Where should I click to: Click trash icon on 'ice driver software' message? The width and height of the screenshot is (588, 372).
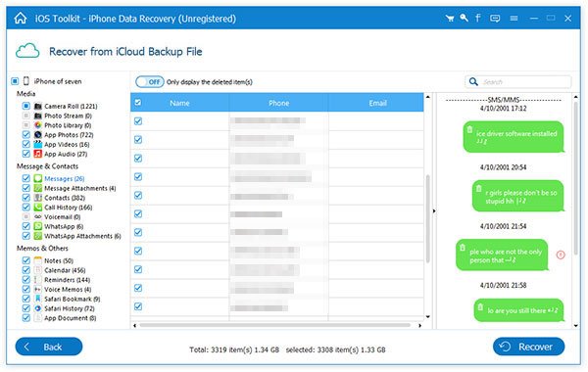(469, 129)
